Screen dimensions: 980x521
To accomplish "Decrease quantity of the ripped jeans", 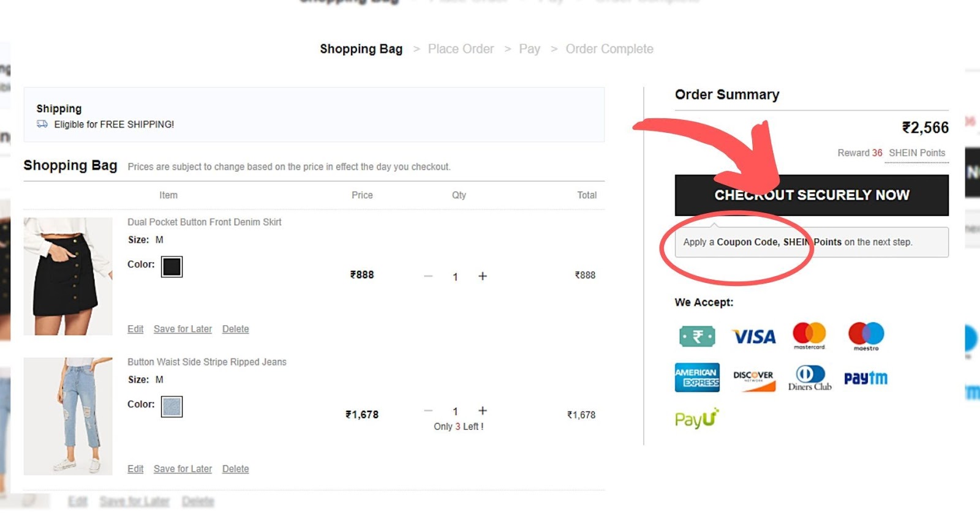I will (428, 411).
